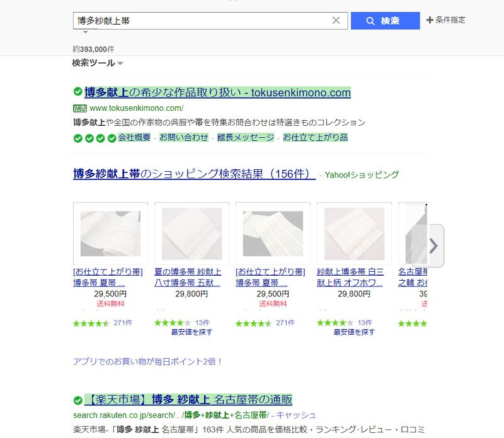
Task: Click the star rating showing 13件 for 八寸博多帯
Action: (173, 323)
